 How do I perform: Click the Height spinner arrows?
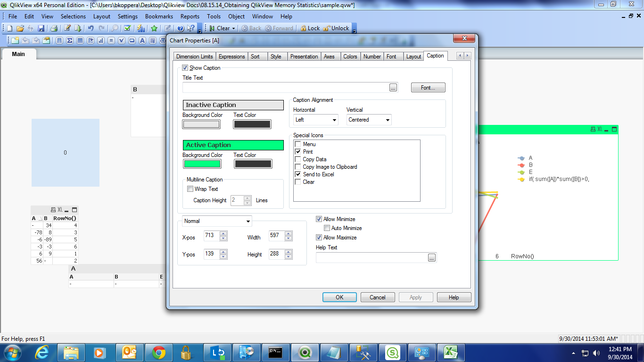[289, 254]
